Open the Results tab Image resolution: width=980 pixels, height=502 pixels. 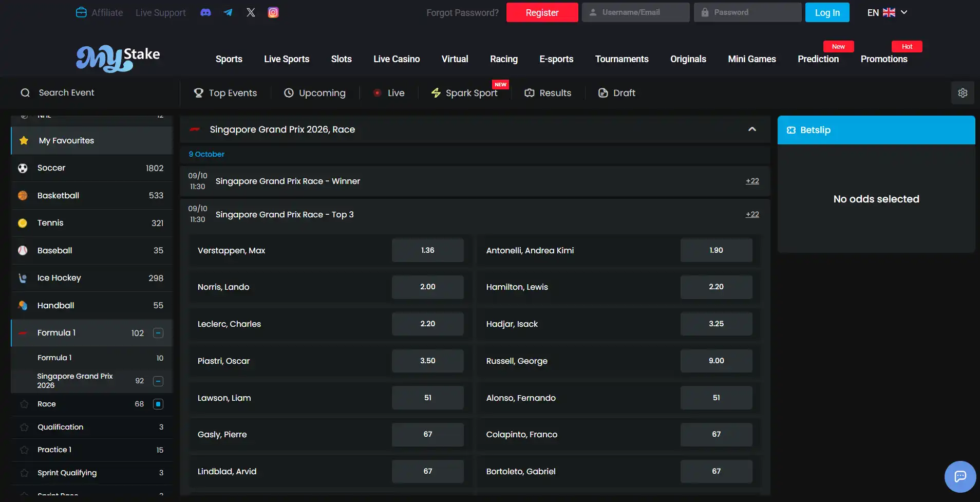tap(548, 93)
